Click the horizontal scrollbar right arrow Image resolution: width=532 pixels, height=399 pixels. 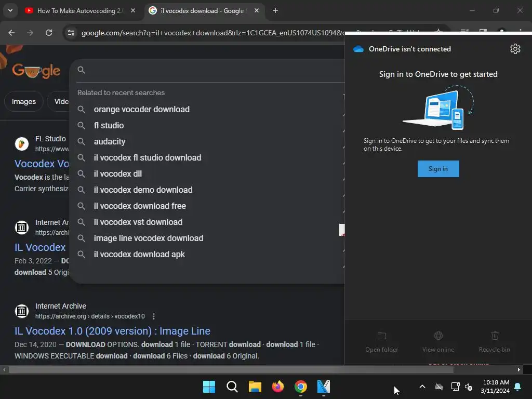tap(519, 370)
